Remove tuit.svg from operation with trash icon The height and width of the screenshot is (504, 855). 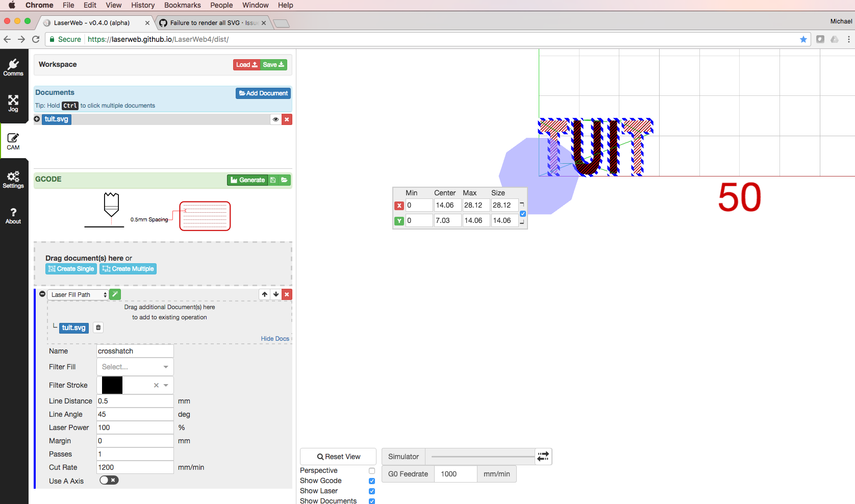(x=98, y=327)
